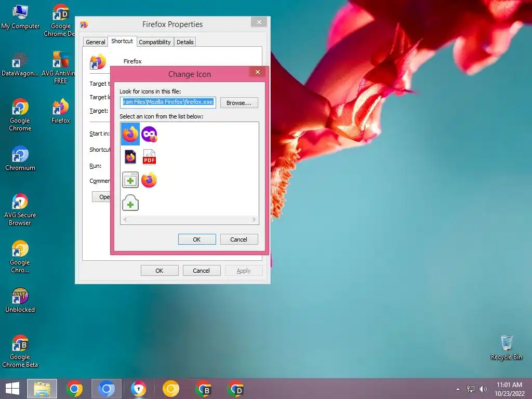The image size is (532, 399).
Task: Open the Windows Start button
Action: (x=12, y=389)
